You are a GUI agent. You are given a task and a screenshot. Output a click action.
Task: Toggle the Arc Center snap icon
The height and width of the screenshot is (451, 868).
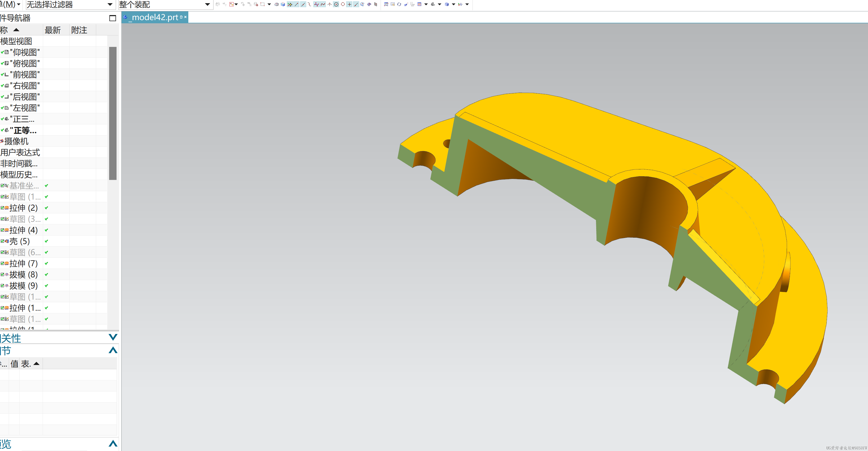click(336, 4)
